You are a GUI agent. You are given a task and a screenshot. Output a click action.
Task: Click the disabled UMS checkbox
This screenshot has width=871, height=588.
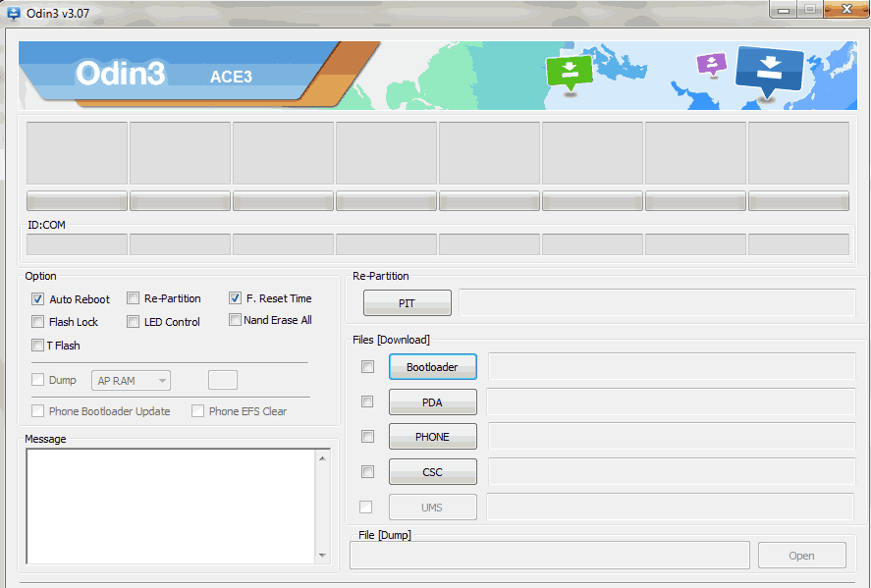(366, 507)
